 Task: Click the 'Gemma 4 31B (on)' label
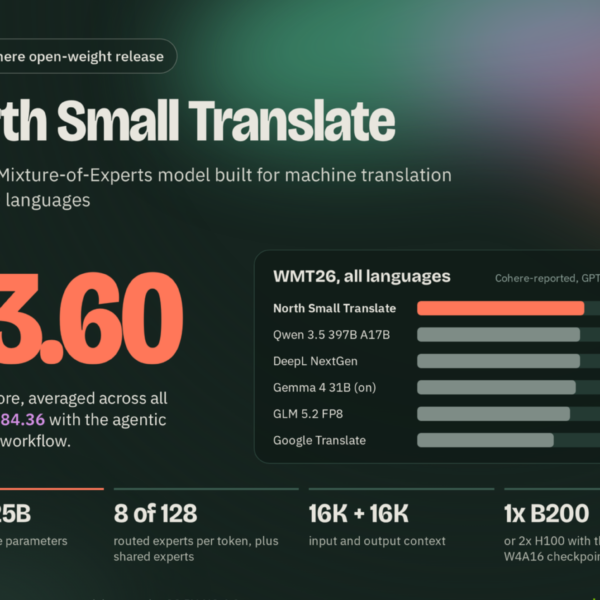pyautogui.click(x=324, y=388)
